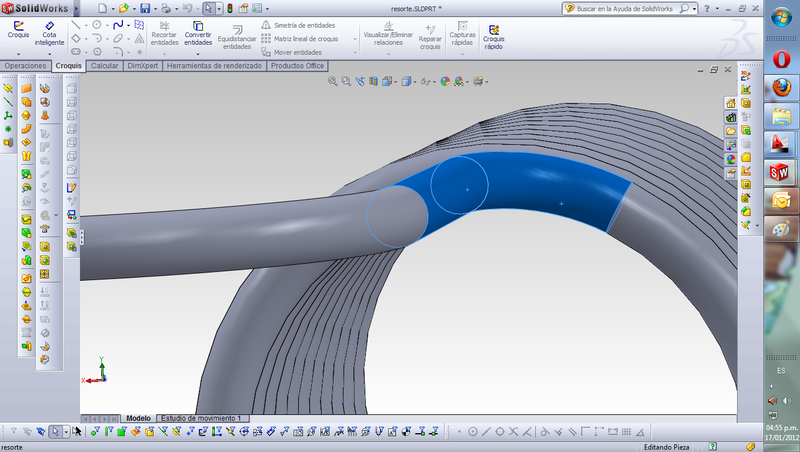Click Matriz lineal de croquis button

coord(300,39)
